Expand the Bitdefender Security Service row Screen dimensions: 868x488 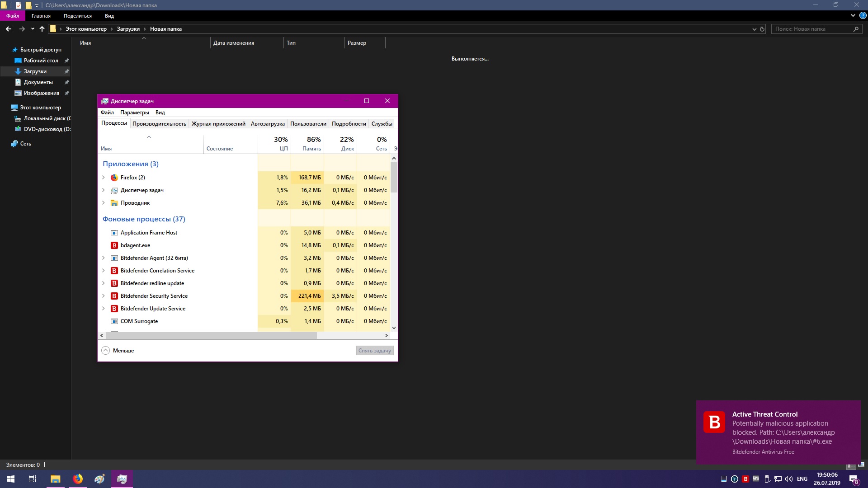pyautogui.click(x=104, y=296)
